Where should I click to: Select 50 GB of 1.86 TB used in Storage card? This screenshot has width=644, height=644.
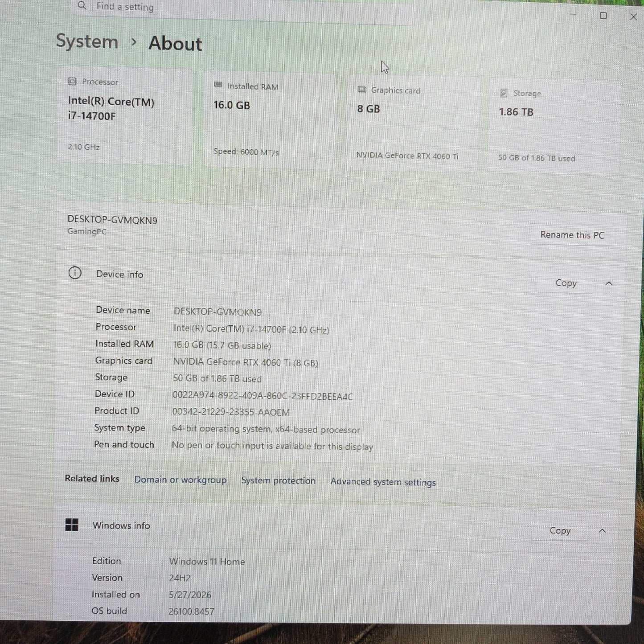[x=537, y=158]
